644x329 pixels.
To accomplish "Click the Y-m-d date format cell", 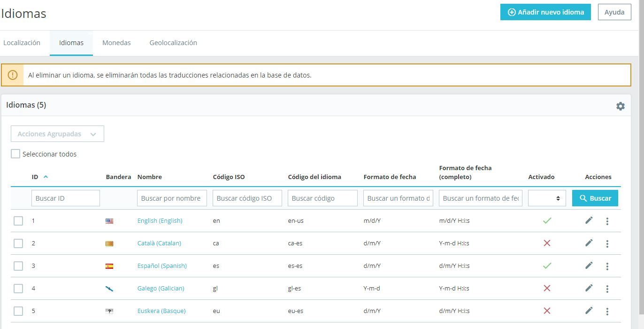I will tap(372, 288).
